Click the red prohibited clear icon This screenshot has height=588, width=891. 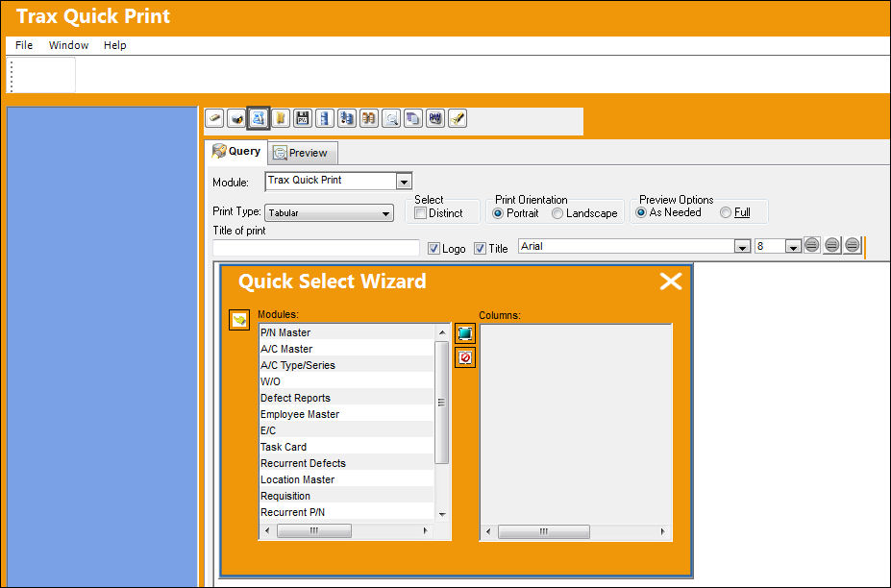[x=465, y=357]
